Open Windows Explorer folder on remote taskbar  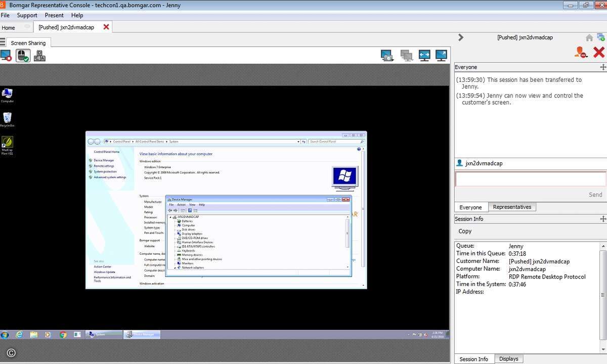click(x=33, y=335)
